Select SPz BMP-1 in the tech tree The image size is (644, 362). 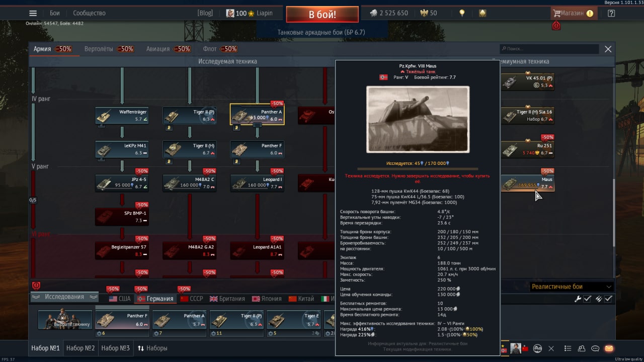(x=122, y=217)
